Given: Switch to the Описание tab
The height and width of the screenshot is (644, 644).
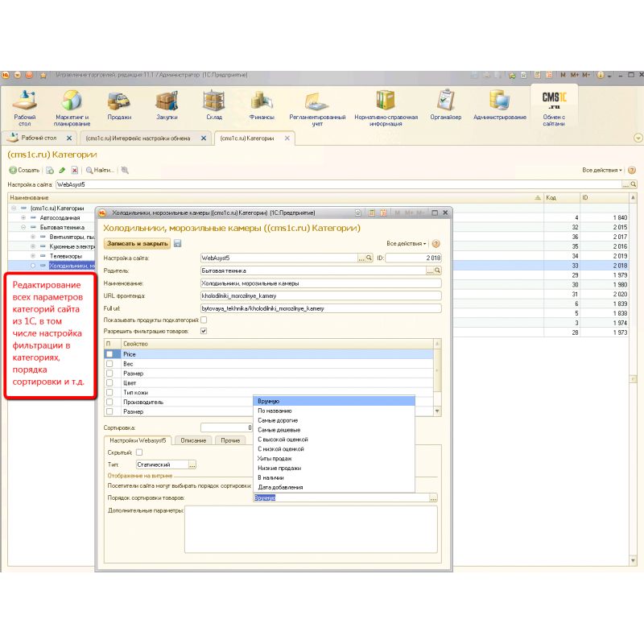Looking at the screenshot, I should tap(194, 440).
